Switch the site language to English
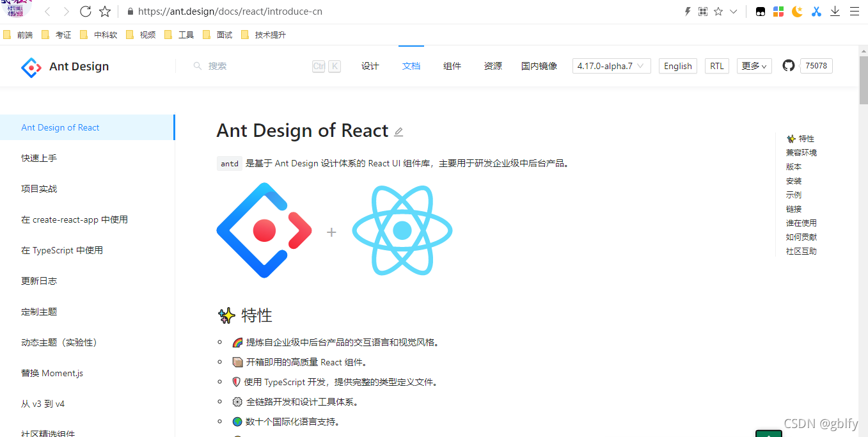Image resolution: width=868 pixels, height=437 pixels. [x=677, y=65]
